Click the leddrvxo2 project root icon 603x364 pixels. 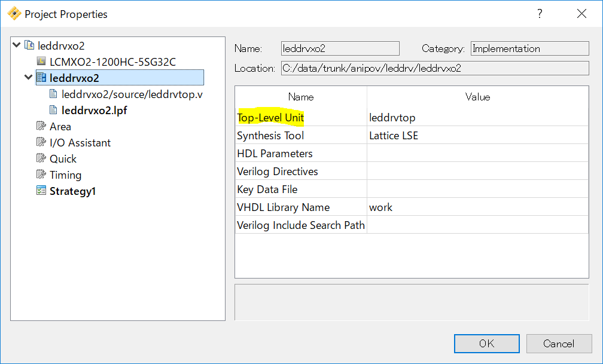29,45
